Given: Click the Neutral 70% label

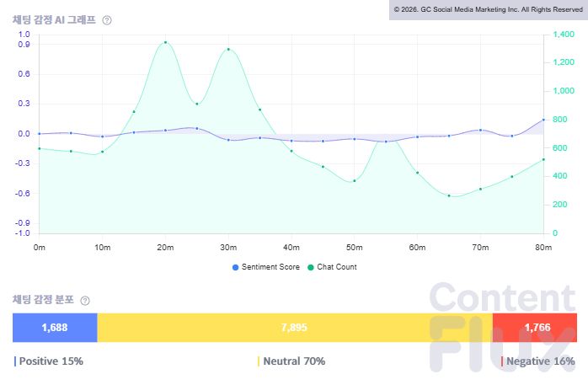Looking at the screenshot, I should point(293,361).
